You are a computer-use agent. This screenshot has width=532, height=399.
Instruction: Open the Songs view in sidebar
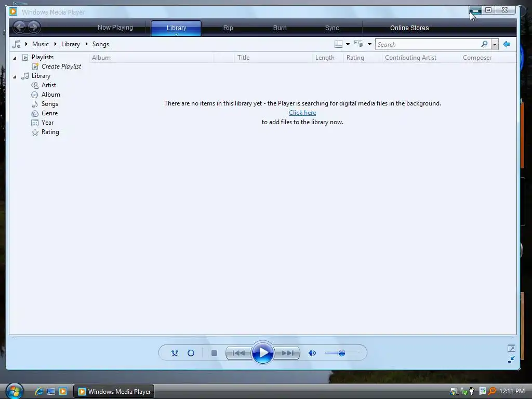49,104
